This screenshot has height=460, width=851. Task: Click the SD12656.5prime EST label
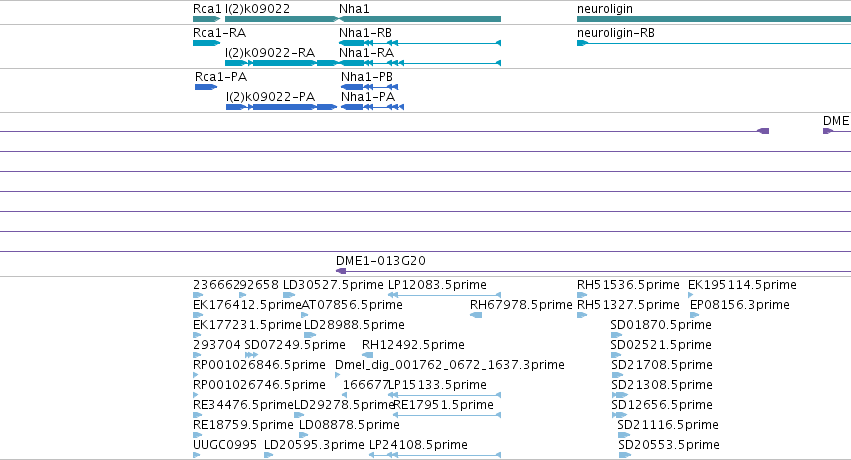[662, 405]
